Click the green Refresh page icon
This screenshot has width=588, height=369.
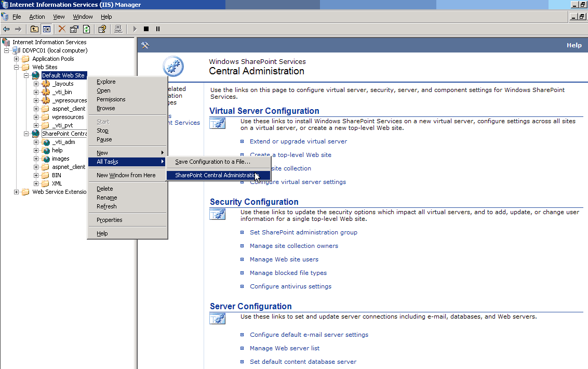[87, 29]
